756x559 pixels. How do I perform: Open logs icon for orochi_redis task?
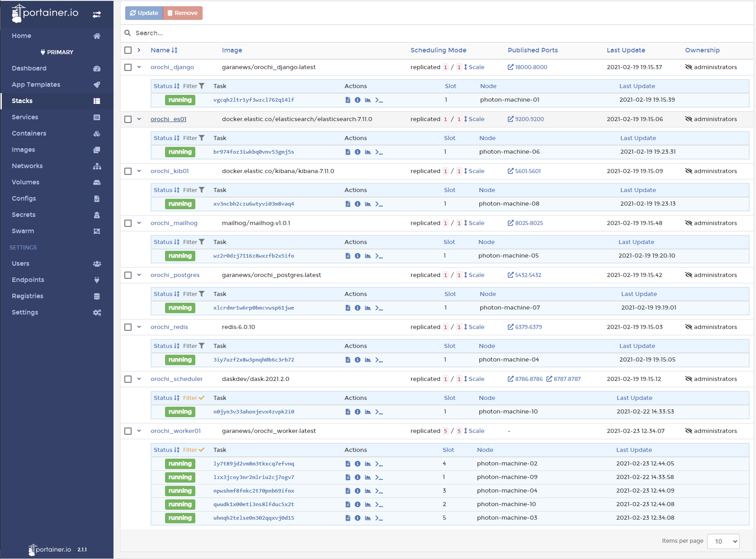(x=348, y=360)
